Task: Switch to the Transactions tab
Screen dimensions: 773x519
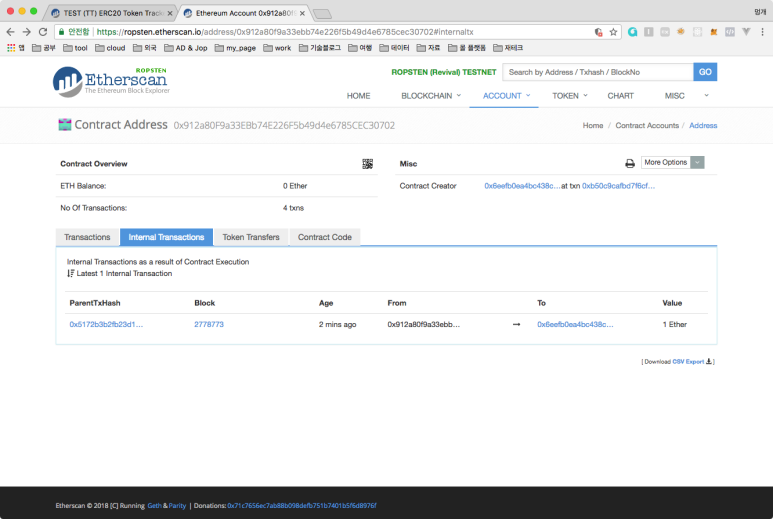Action: (87, 237)
